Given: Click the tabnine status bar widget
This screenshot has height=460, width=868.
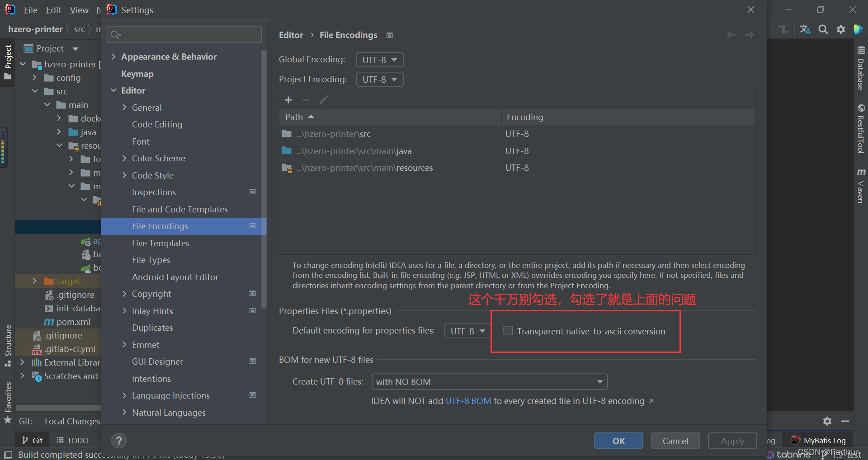Looking at the screenshot, I should (789, 455).
